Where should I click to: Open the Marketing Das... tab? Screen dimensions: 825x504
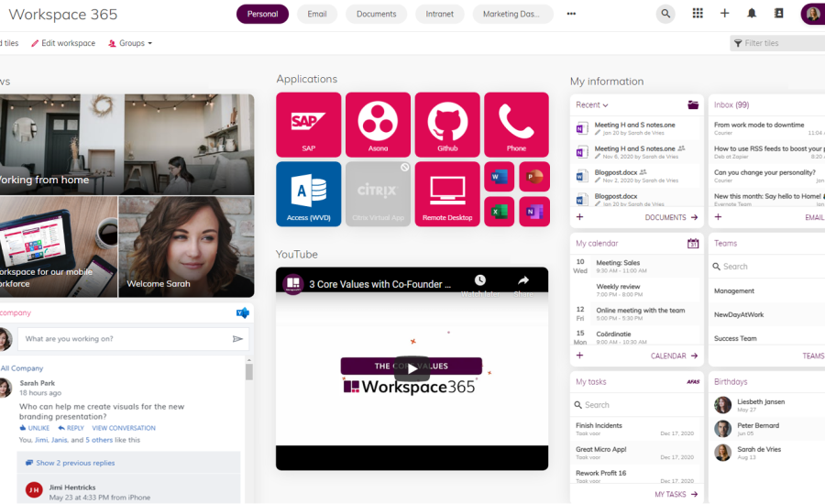[512, 14]
